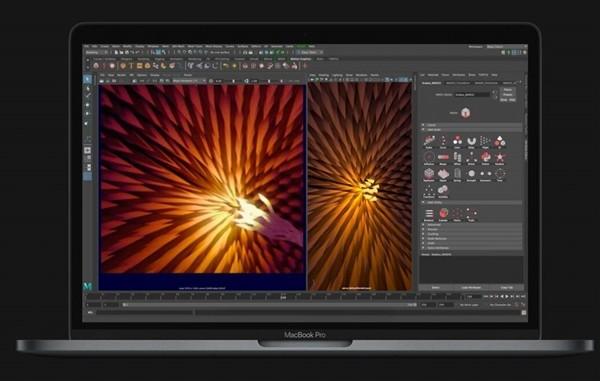Add a Signal node in MASH
The width and height of the screenshot is (600, 381).
(443, 174)
